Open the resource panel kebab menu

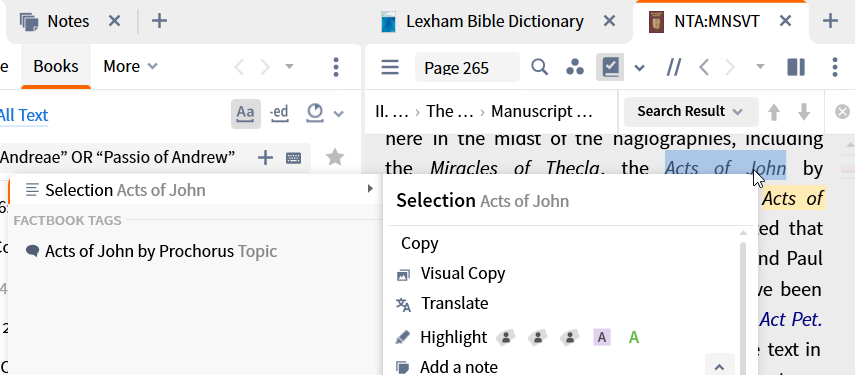pos(835,67)
